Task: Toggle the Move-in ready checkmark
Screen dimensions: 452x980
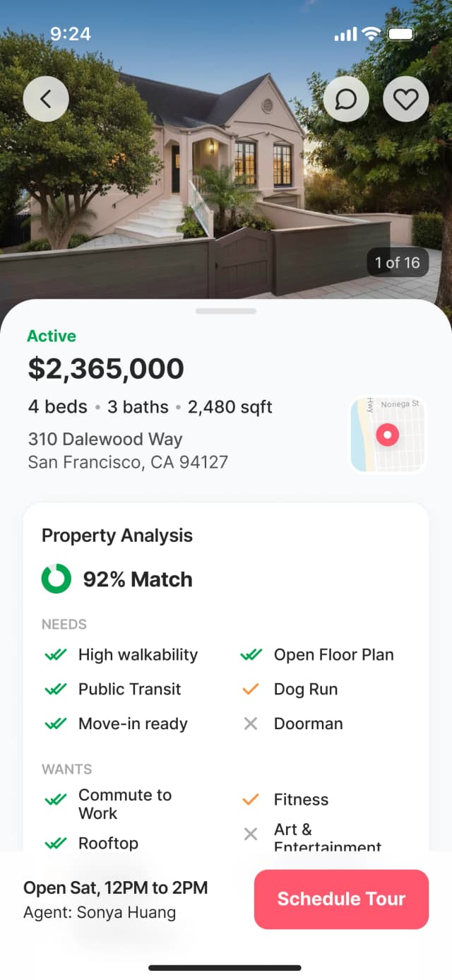Action: pyautogui.click(x=55, y=724)
